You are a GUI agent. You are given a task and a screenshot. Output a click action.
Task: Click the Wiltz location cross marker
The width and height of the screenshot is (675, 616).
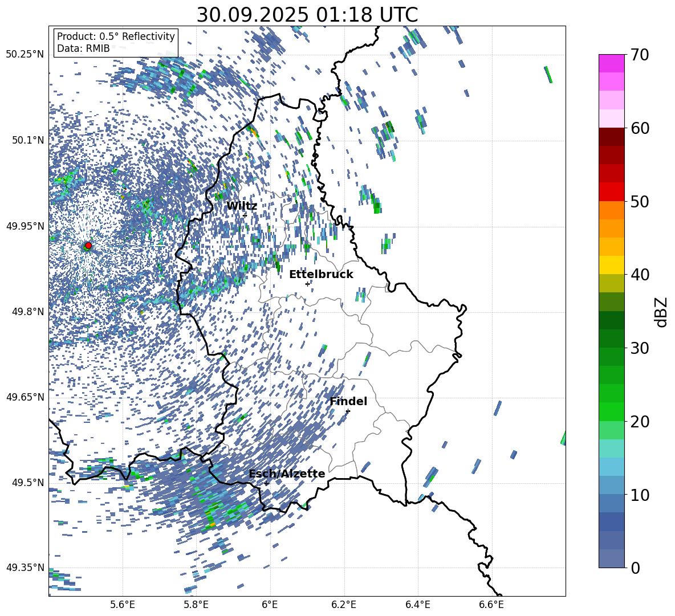[x=245, y=215]
